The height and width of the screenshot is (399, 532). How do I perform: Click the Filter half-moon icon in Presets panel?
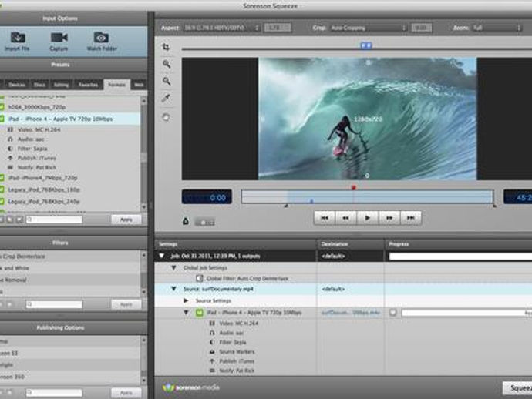click(11, 149)
